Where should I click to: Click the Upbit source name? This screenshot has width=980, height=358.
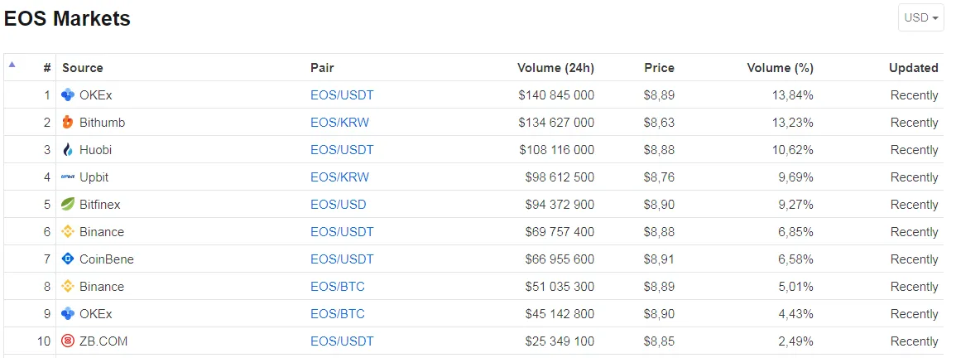94,177
